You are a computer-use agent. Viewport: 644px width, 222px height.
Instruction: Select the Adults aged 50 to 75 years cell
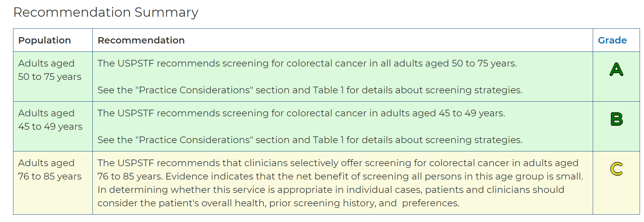pyautogui.click(x=50, y=70)
